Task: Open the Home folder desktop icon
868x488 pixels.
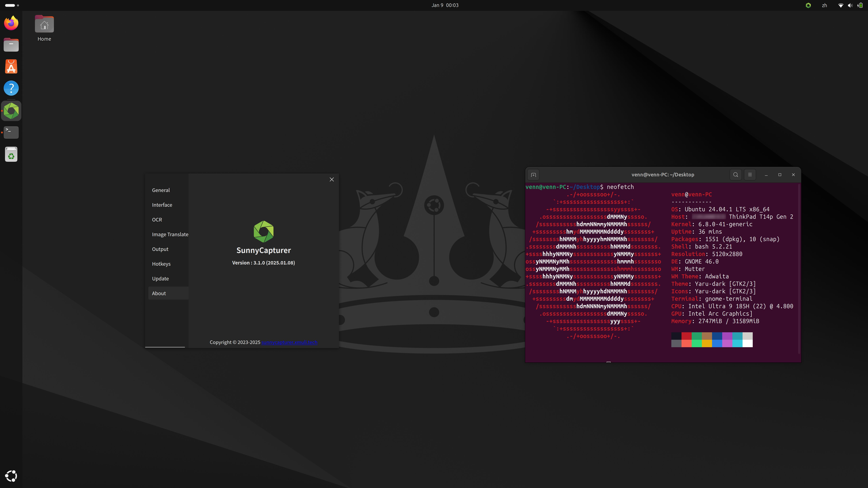Action: pos(44,29)
